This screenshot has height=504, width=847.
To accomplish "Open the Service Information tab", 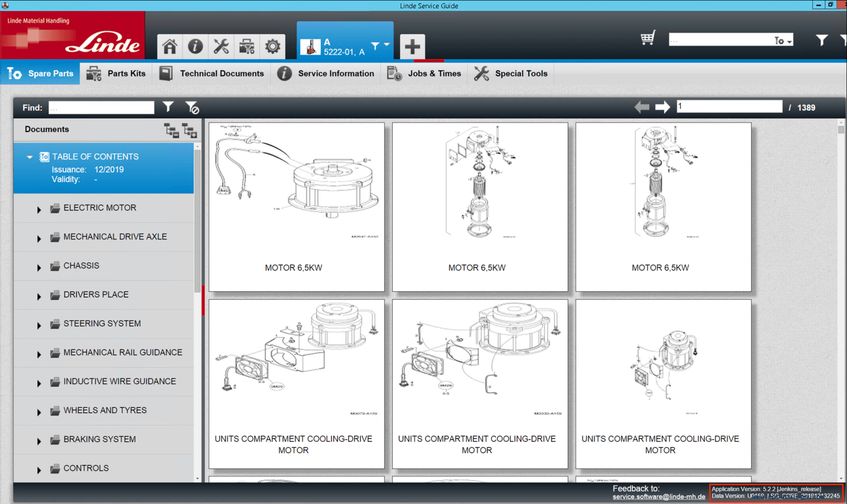I will pyautogui.click(x=326, y=73).
